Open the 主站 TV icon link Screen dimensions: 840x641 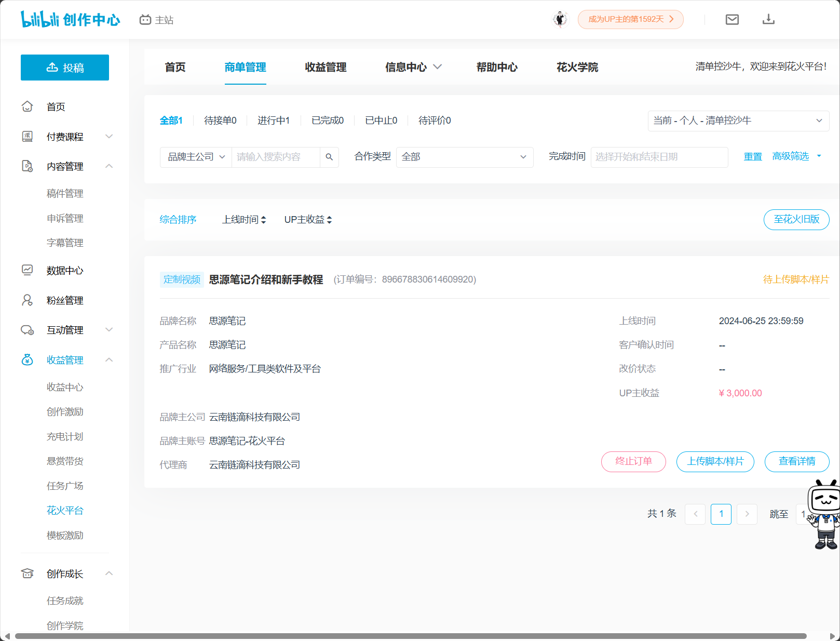(x=156, y=20)
